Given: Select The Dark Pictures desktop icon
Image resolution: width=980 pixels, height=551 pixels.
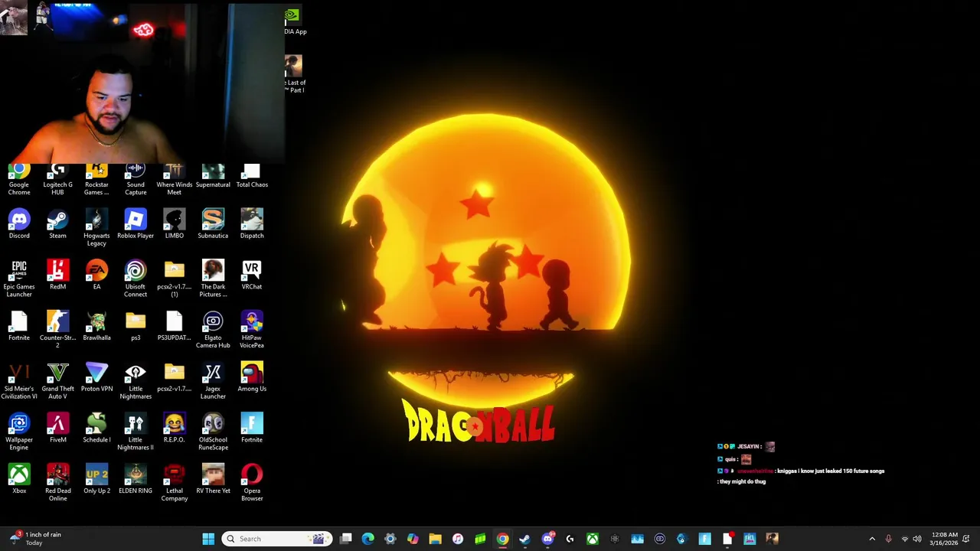Looking at the screenshot, I should pos(213,279).
